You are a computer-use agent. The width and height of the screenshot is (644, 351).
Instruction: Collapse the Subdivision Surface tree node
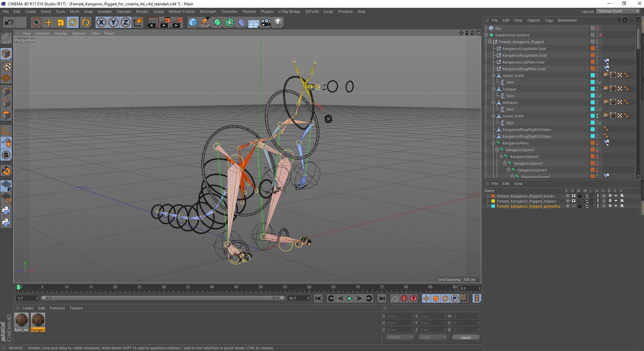click(486, 35)
